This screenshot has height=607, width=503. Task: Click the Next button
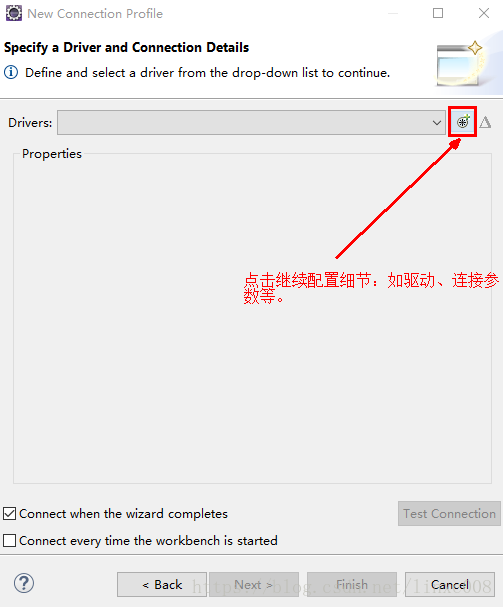coord(254,585)
